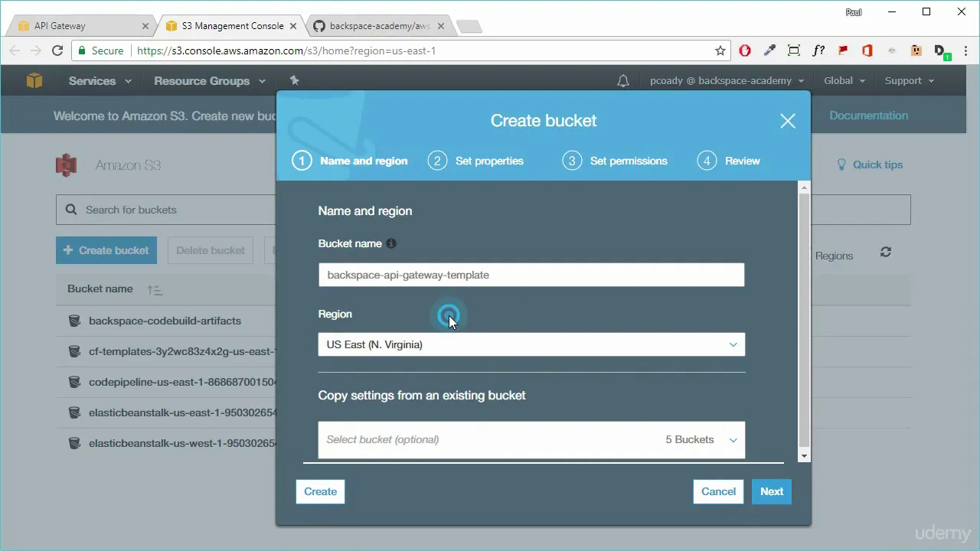Open the Global region menu
Image resolution: width=980 pixels, height=551 pixels.
click(844, 80)
